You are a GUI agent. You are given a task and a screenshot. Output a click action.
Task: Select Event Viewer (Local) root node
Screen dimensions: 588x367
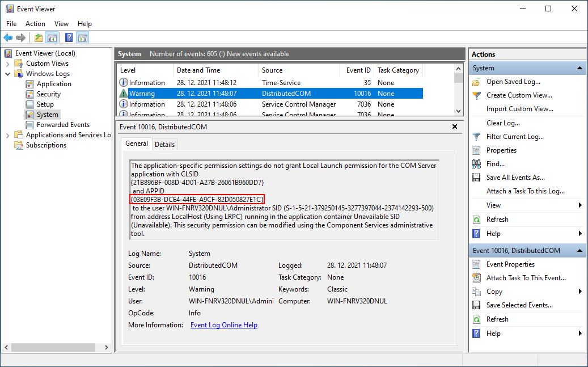45,53
